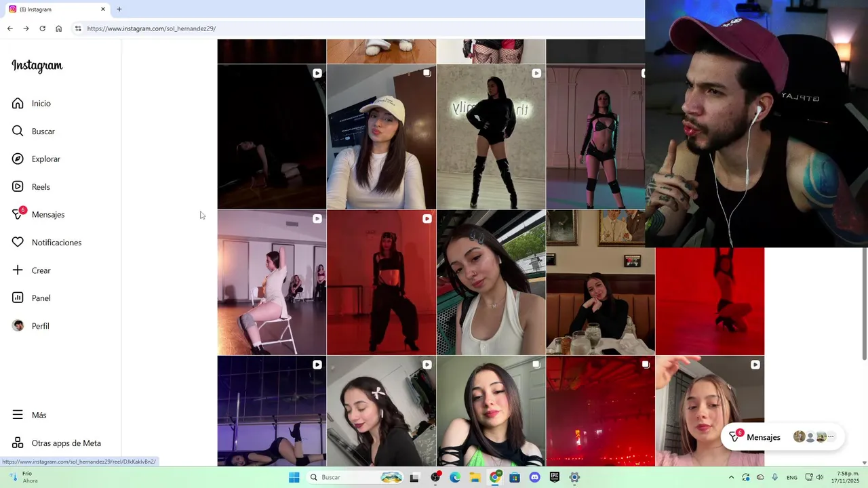Image resolution: width=868 pixels, height=488 pixels.
Task: Open selfie post with white halter top
Action: (491, 282)
